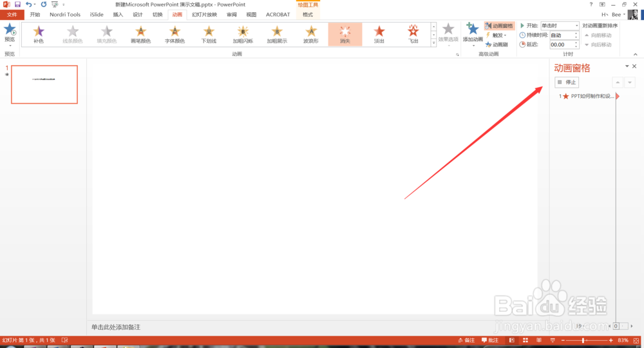The image size is (644, 348).
Task: Switch to the 设计 design tab
Action: click(138, 14)
